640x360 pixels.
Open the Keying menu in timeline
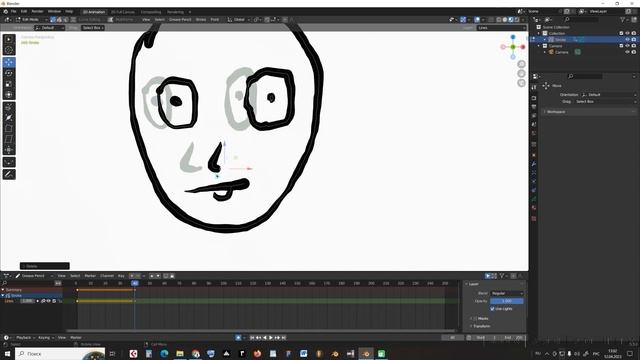pos(45,338)
